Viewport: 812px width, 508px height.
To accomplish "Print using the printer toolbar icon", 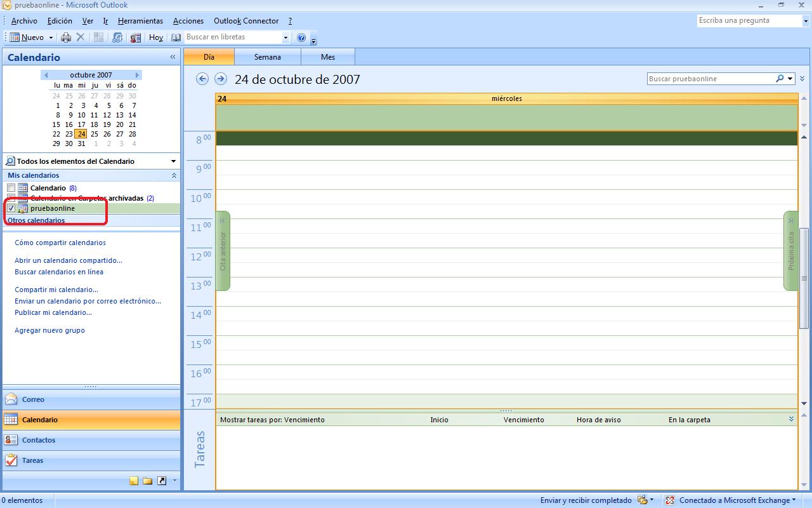I will click(66, 37).
